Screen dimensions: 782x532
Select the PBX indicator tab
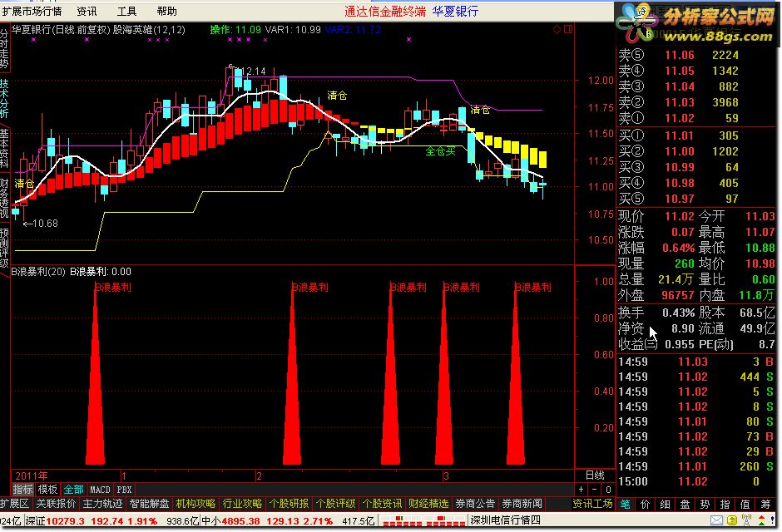(x=124, y=490)
